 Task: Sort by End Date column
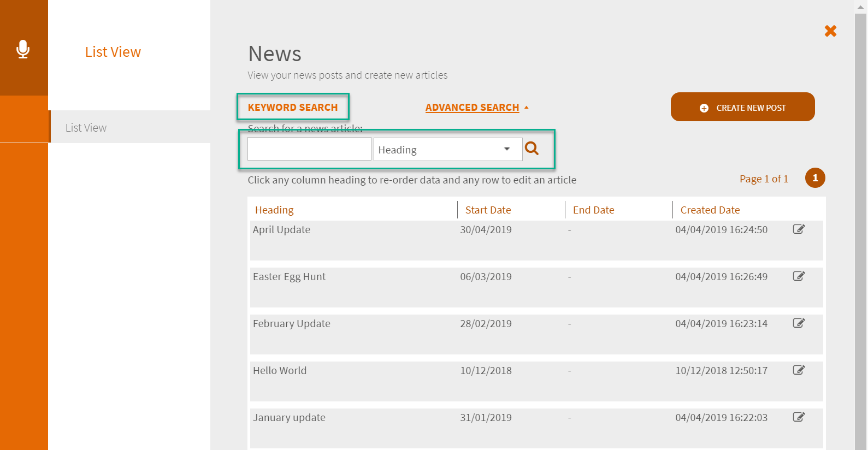pyautogui.click(x=593, y=210)
